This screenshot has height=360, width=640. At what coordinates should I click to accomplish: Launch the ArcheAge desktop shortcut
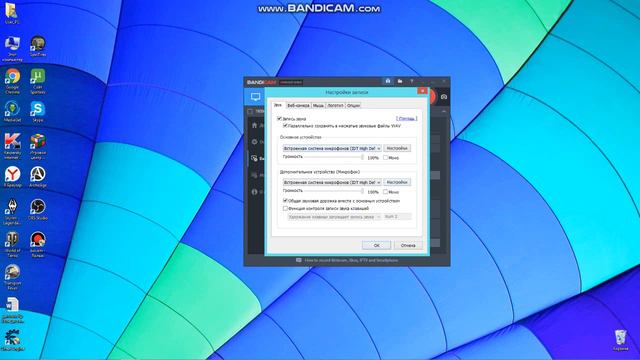(38, 177)
